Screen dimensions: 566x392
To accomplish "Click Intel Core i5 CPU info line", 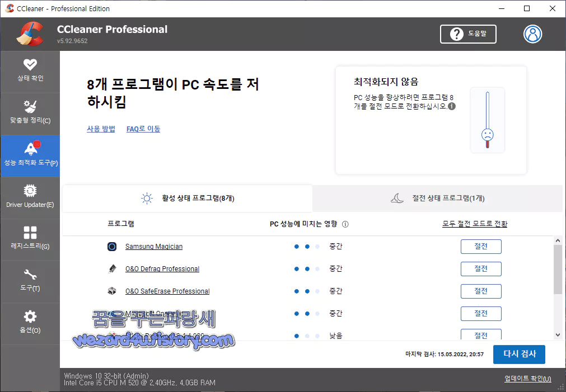I will point(140,383).
